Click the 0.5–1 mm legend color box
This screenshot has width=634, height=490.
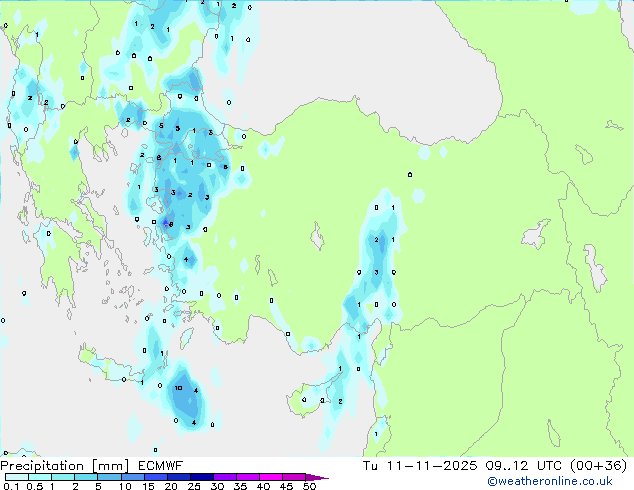[x=40, y=477]
